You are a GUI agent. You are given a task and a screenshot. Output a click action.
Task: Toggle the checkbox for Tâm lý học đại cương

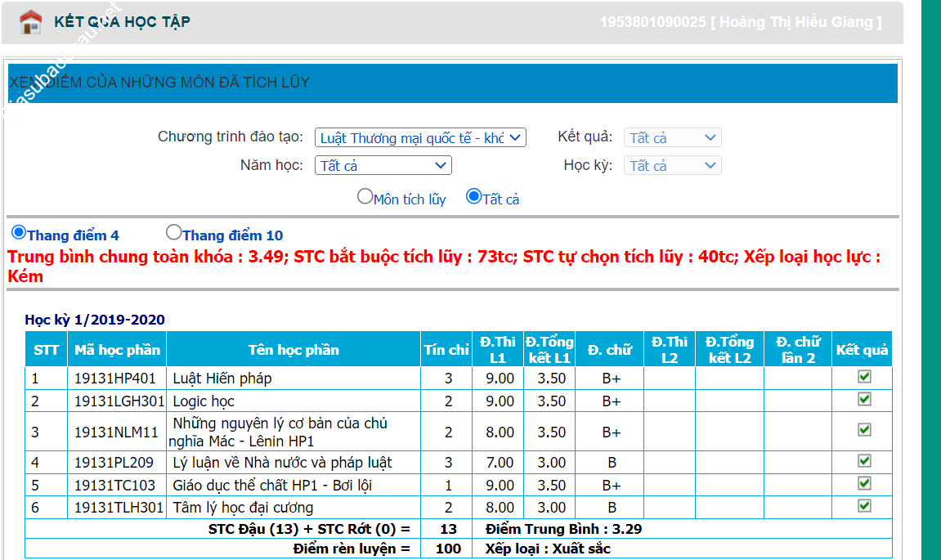tap(864, 506)
